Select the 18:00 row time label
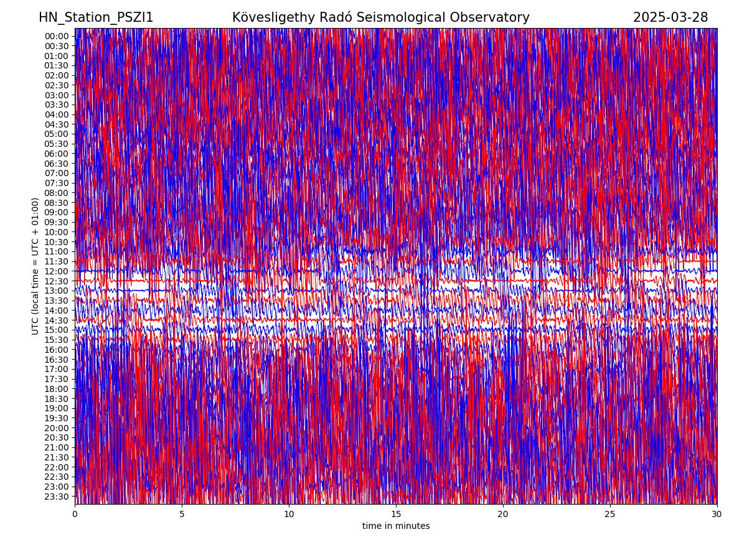Viewport: 747px width, 560px height. tap(57, 389)
